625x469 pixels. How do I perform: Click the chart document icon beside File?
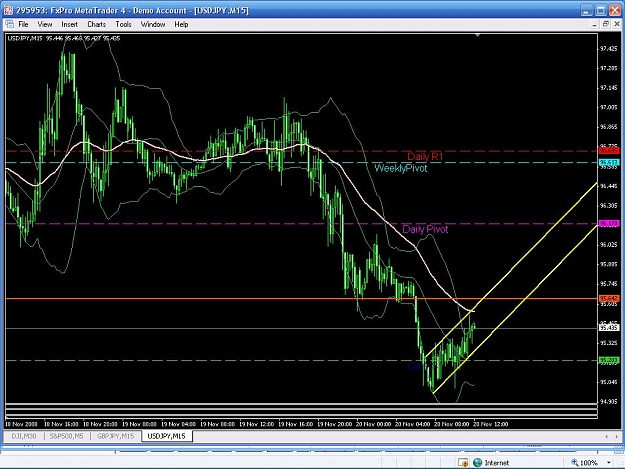coord(10,24)
